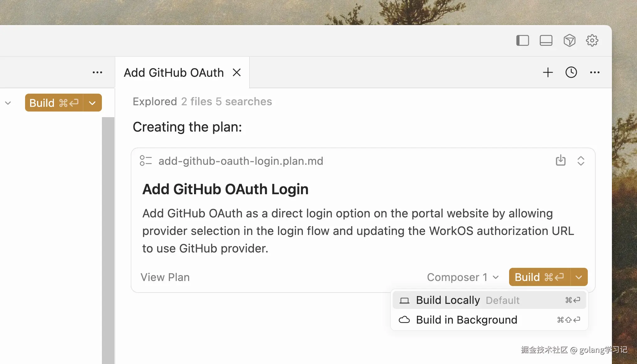637x364 pixels.
Task: Open the left panel Build dropdown arrow
Action: (92, 103)
